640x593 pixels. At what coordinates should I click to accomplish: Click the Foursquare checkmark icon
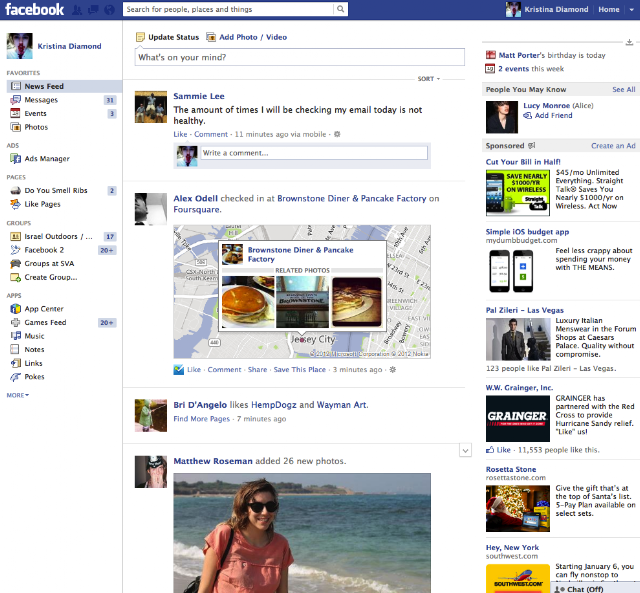coord(178,370)
